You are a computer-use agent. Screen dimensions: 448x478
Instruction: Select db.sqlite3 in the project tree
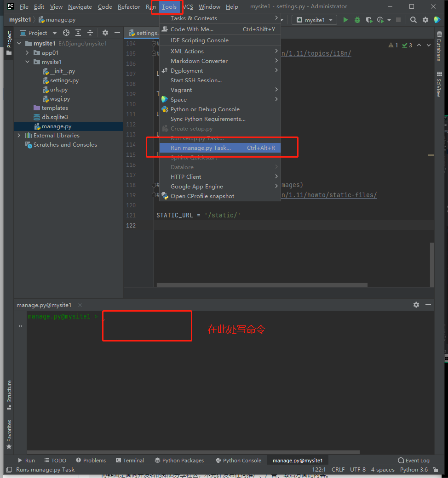(x=55, y=117)
